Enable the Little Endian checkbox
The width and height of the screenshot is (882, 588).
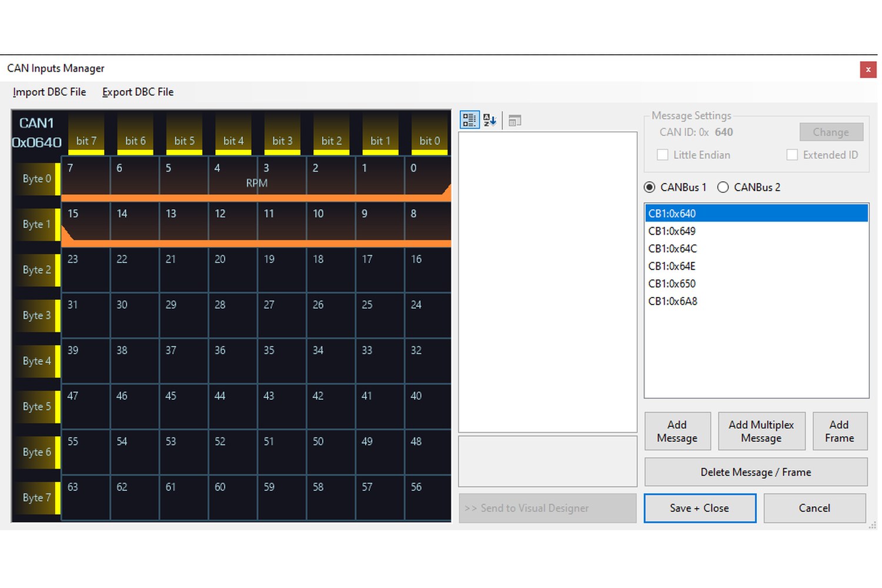pos(663,155)
